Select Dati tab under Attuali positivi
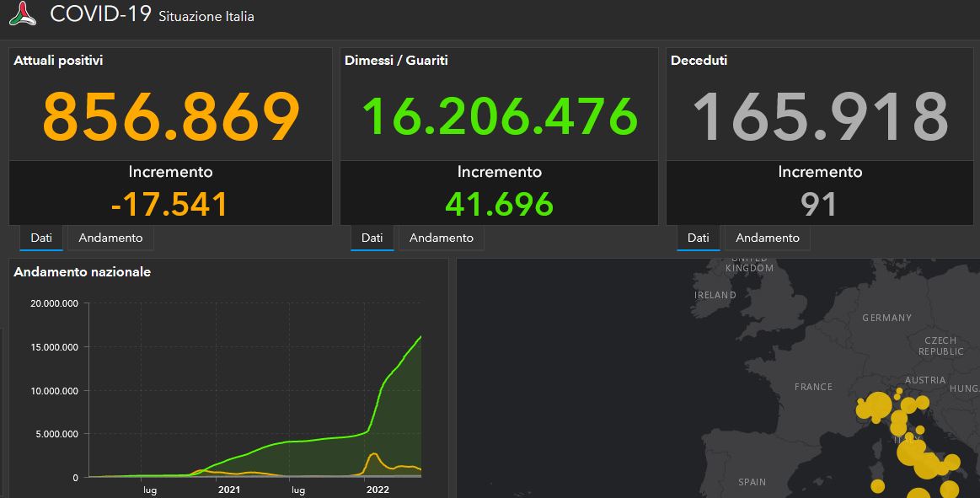 point(41,238)
